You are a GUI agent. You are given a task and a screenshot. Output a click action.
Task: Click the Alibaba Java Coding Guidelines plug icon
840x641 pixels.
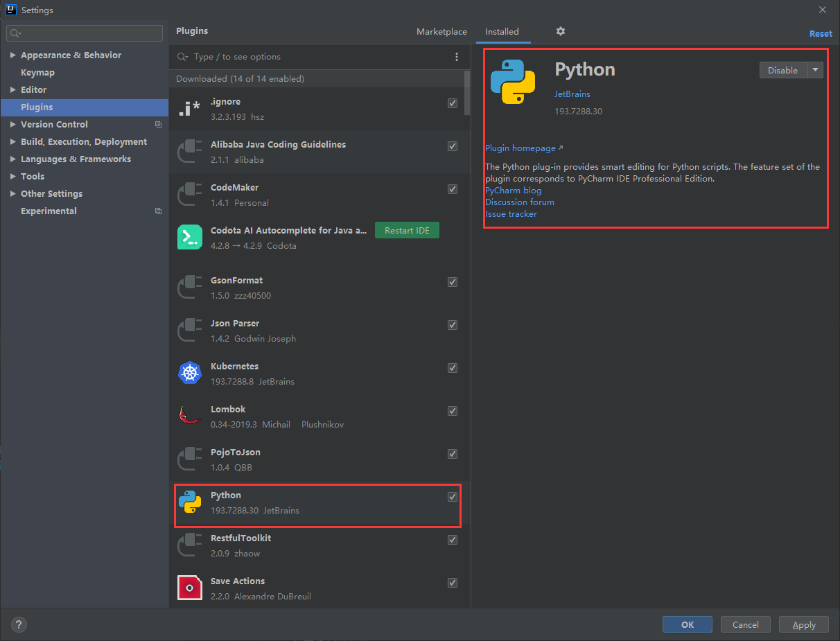click(x=190, y=152)
